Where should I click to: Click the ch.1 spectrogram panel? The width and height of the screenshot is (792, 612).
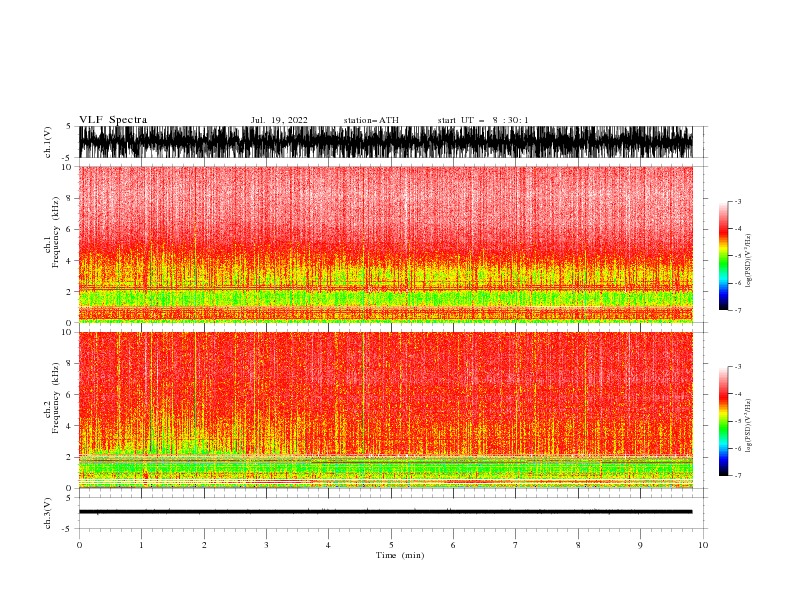(x=386, y=244)
